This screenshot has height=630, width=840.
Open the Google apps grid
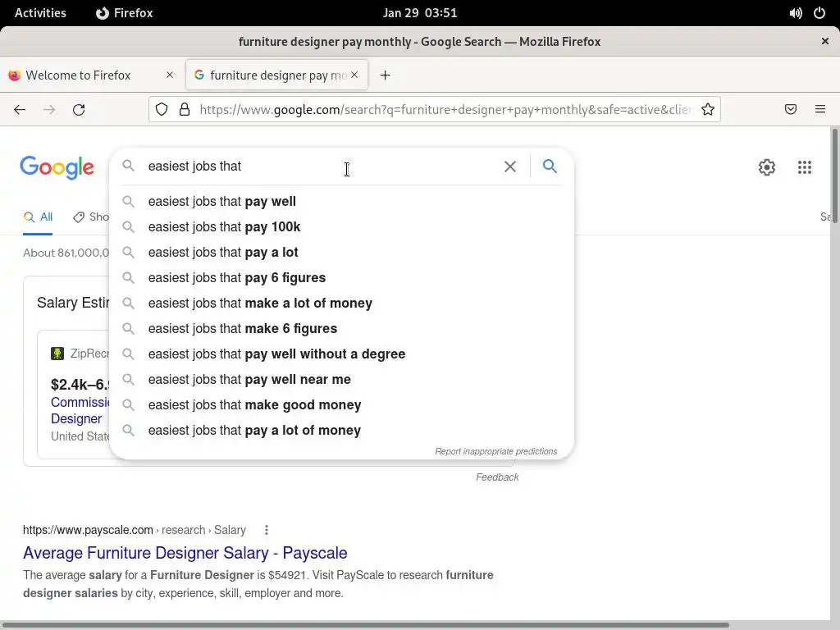point(804,167)
